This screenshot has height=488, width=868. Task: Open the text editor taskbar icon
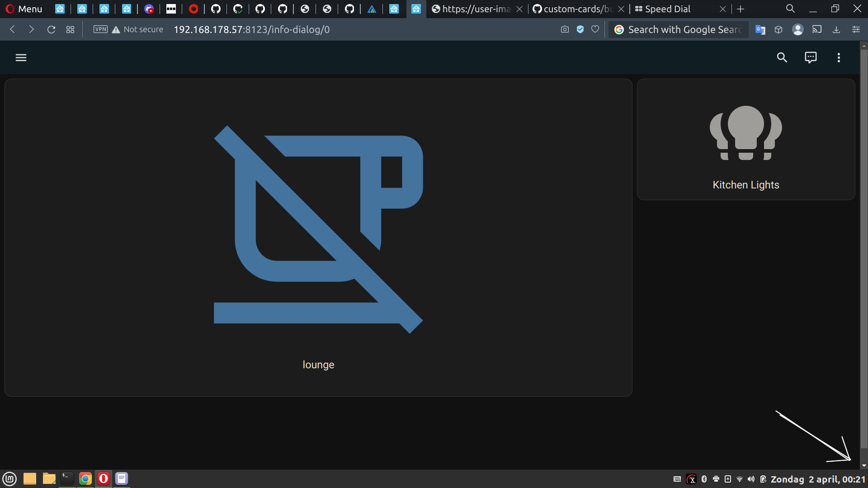pyautogui.click(x=122, y=479)
